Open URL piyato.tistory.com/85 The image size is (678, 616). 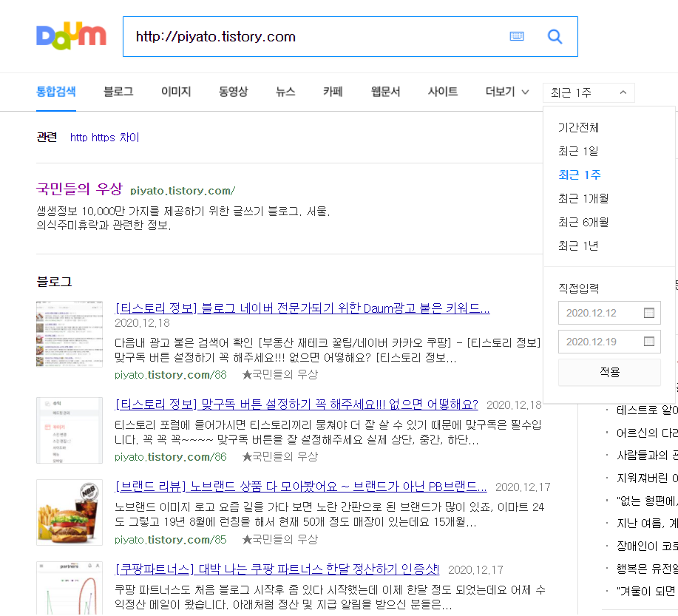click(170, 540)
